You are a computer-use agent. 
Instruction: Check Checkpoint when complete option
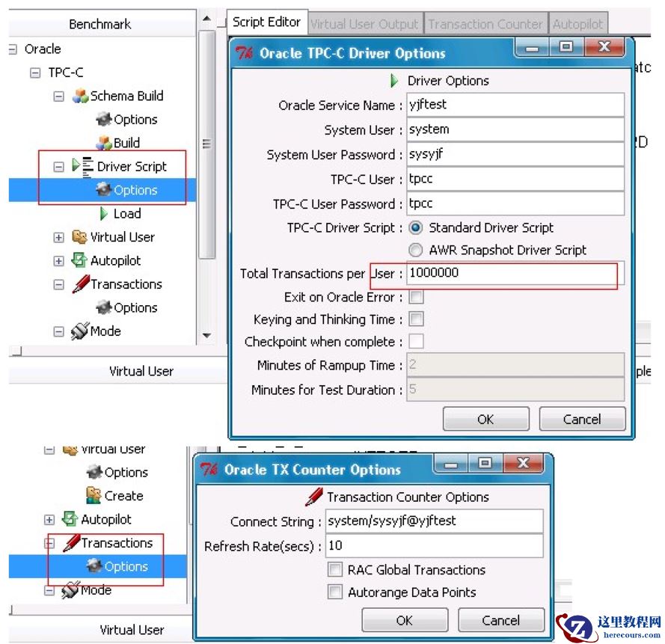click(x=416, y=341)
